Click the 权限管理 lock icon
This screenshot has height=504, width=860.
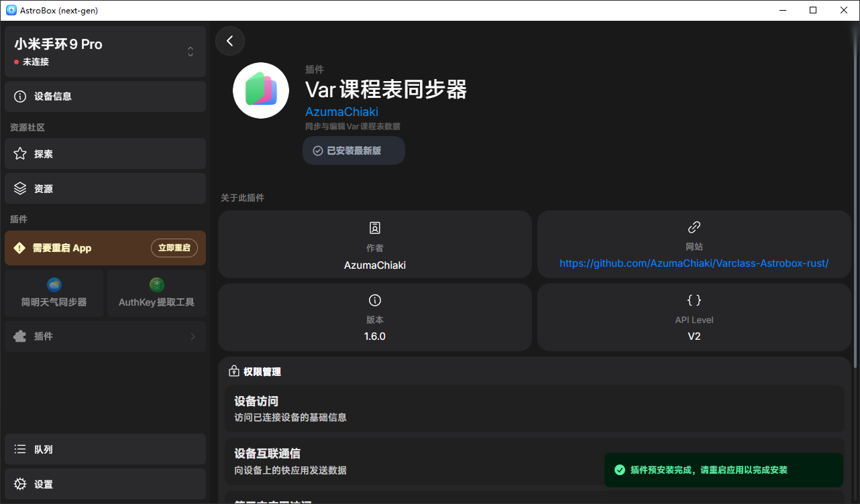[x=234, y=371]
